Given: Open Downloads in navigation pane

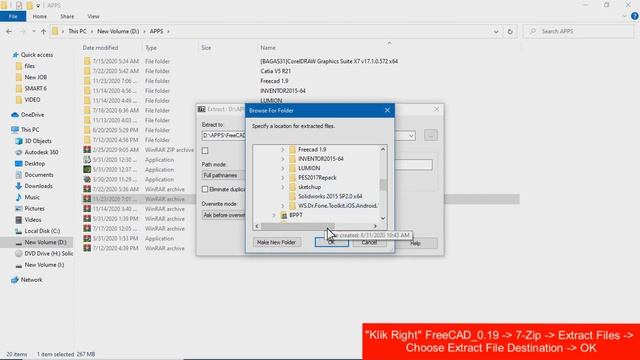Looking at the screenshot, I should pos(38,186).
